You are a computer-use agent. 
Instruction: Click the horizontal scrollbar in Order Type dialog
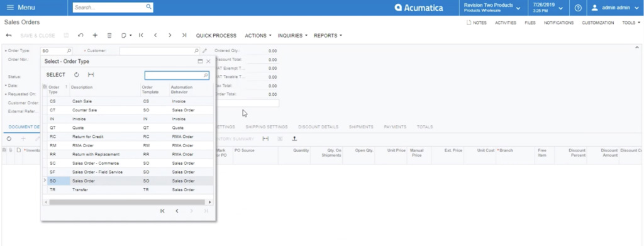(127, 202)
